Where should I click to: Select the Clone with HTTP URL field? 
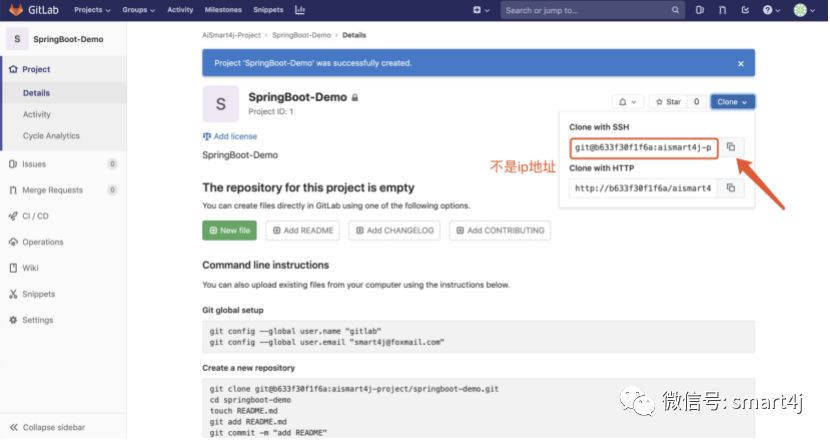click(643, 188)
